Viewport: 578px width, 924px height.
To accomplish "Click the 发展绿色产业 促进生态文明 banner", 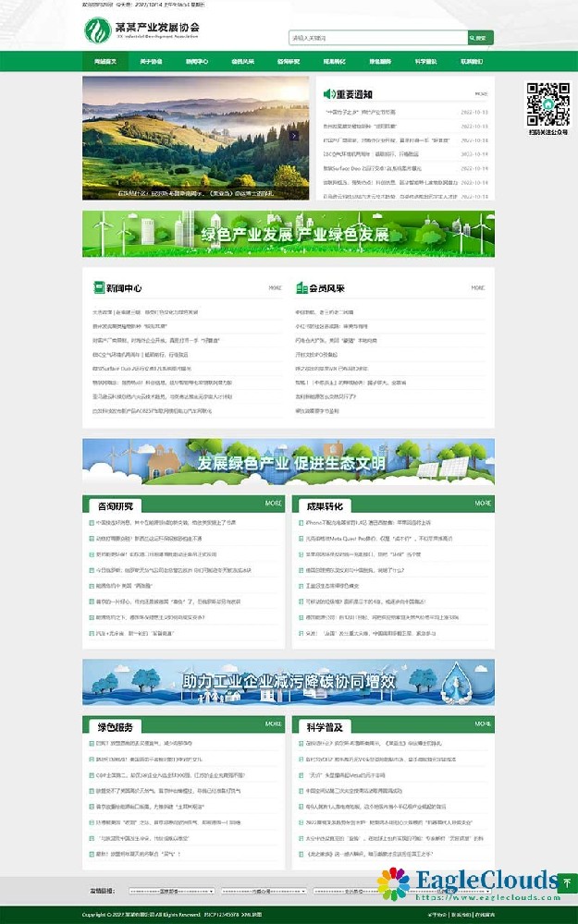I will coord(289,462).
